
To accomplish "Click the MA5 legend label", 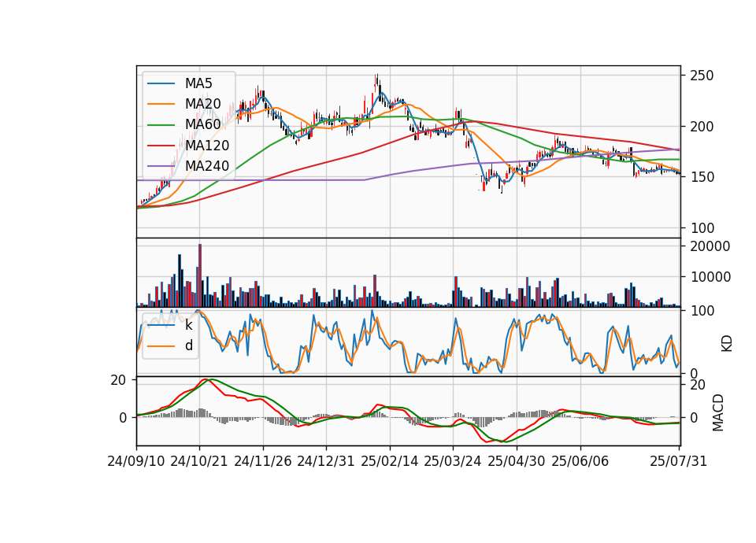I will point(198,83).
